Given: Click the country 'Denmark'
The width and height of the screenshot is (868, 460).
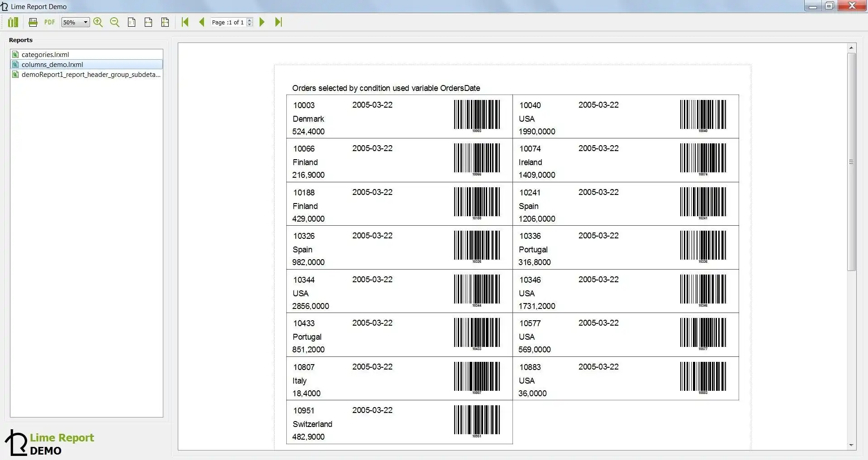Looking at the screenshot, I should click(x=308, y=119).
